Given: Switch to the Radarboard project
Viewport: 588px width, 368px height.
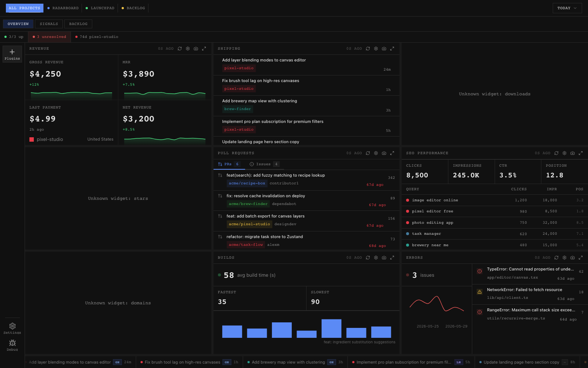Looking at the screenshot, I should point(63,8).
